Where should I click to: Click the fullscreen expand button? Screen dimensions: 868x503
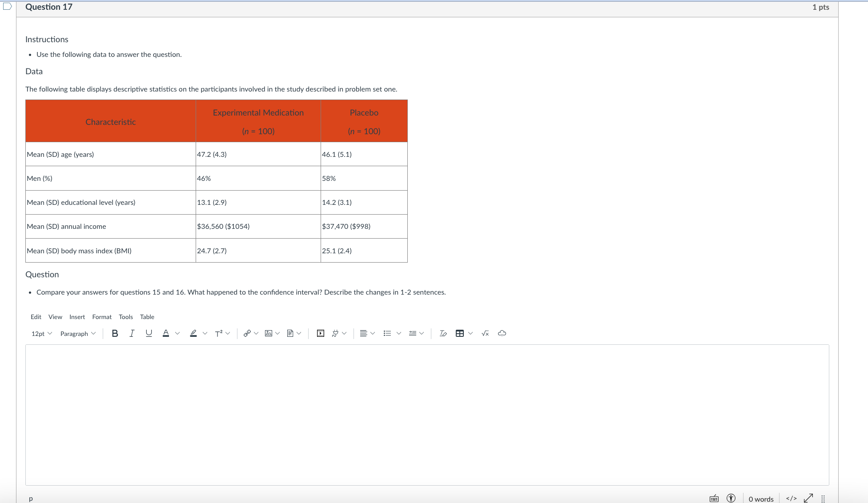point(808,499)
